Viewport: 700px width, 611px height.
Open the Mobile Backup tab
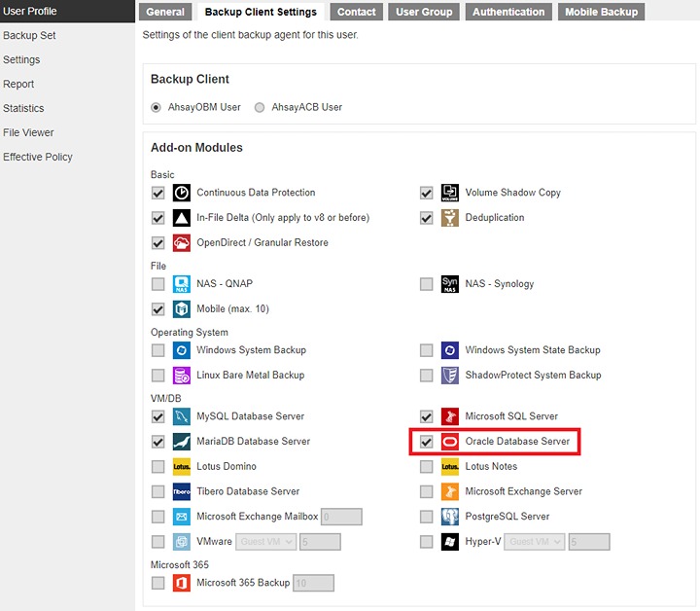click(601, 12)
